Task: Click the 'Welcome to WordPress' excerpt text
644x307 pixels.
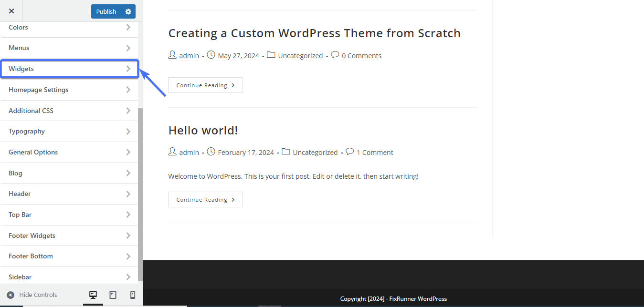Action: [x=294, y=176]
